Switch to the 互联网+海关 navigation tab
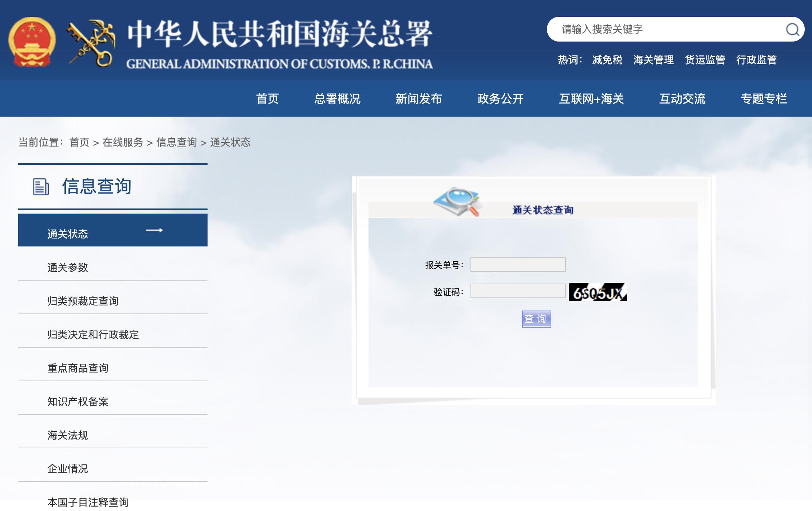This screenshot has width=812, height=511. [x=591, y=99]
